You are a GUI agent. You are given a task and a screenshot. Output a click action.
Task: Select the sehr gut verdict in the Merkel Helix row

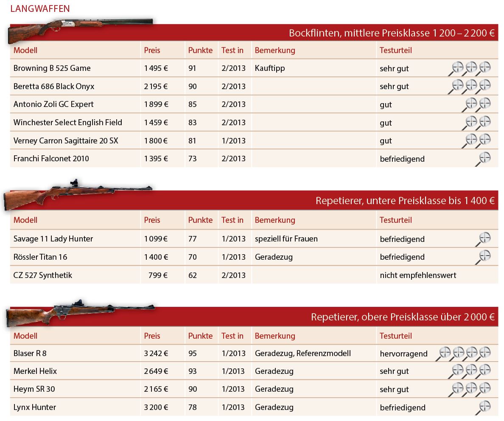click(394, 371)
